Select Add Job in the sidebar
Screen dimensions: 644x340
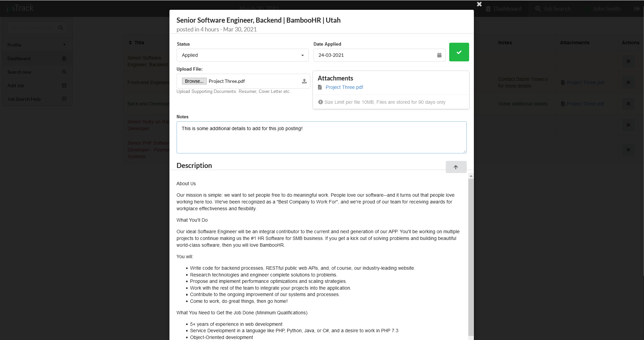tap(37, 86)
